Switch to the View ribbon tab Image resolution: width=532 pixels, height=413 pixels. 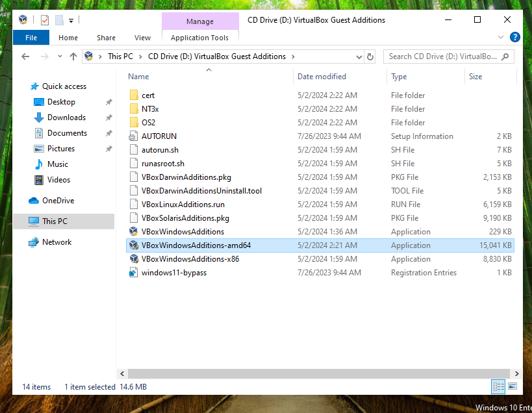(x=142, y=38)
